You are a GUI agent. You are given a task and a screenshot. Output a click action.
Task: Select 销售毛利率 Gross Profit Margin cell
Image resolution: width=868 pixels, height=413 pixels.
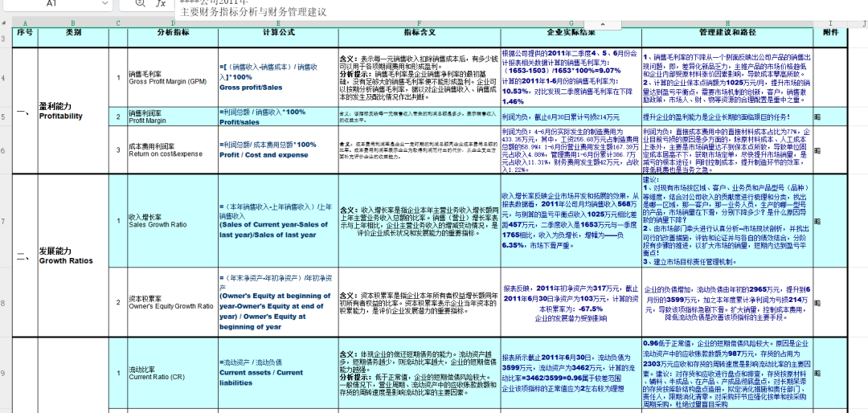(174, 77)
